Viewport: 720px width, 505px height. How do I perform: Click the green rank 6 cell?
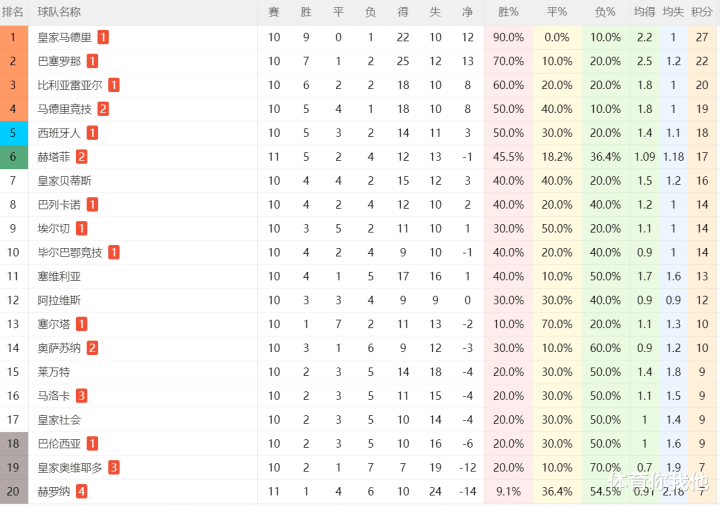tap(13, 157)
